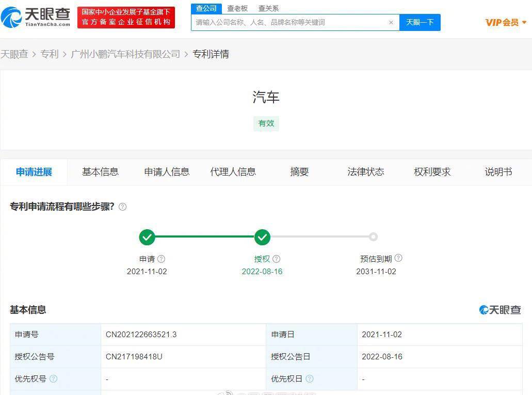This screenshot has height=395, width=532.
Task: Click application number CN202122663521.3
Action: tap(141, 335)
